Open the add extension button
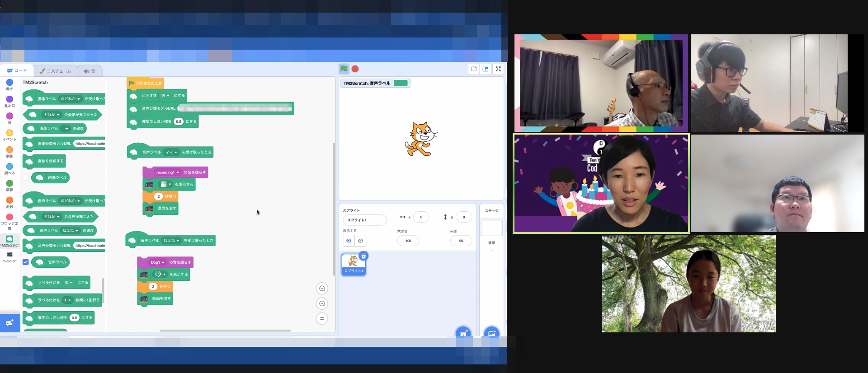This screenshot has height=373, width=868. pyautogui.click(x=9, y=323)
